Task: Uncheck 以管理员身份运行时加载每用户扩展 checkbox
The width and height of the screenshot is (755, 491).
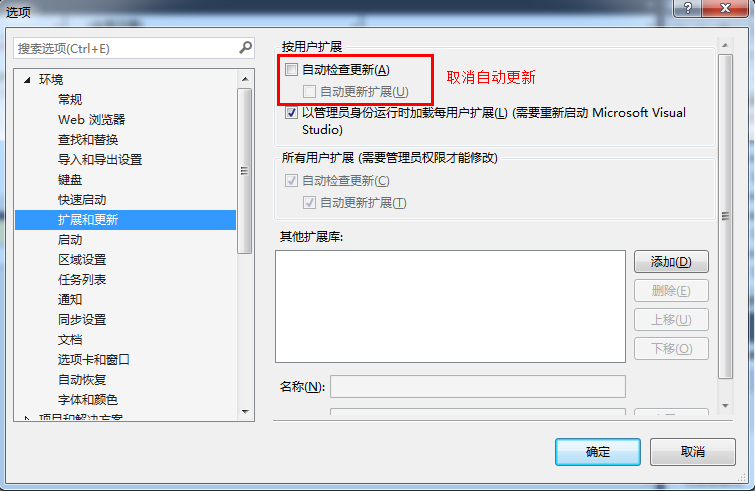Action: (x=291, y=113)
